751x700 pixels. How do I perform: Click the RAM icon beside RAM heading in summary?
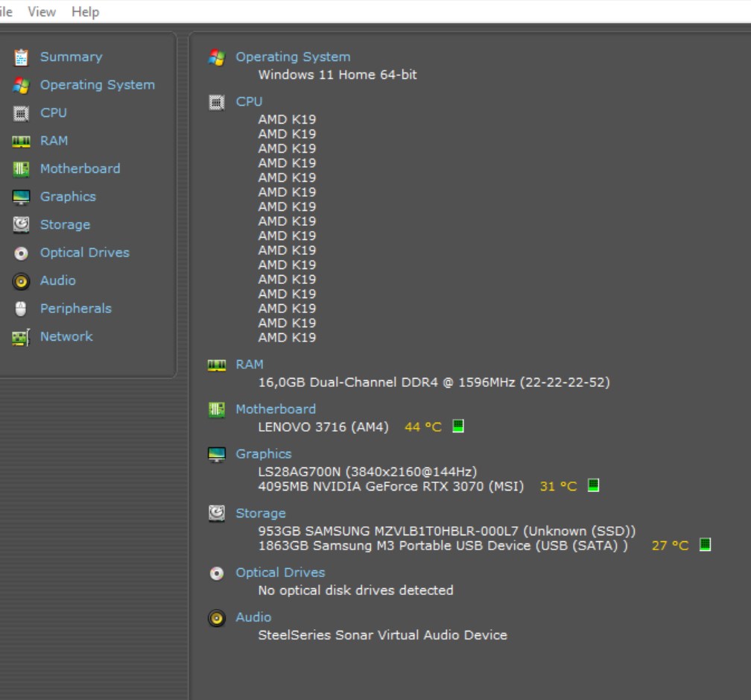click(217, 365)
